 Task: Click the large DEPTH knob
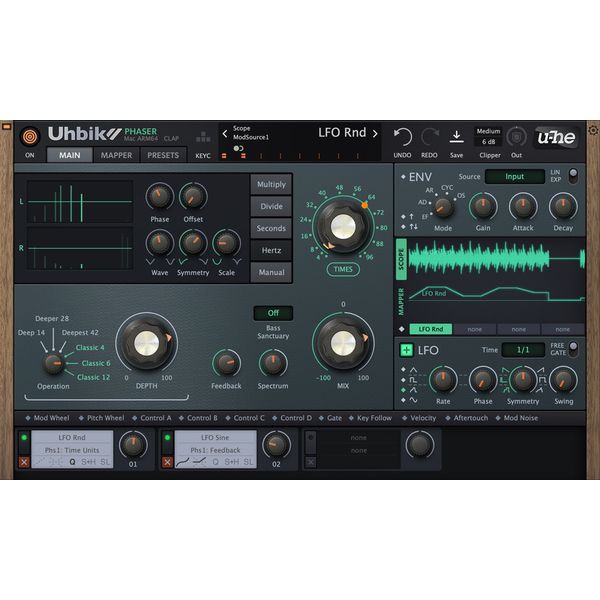point(147,344)
